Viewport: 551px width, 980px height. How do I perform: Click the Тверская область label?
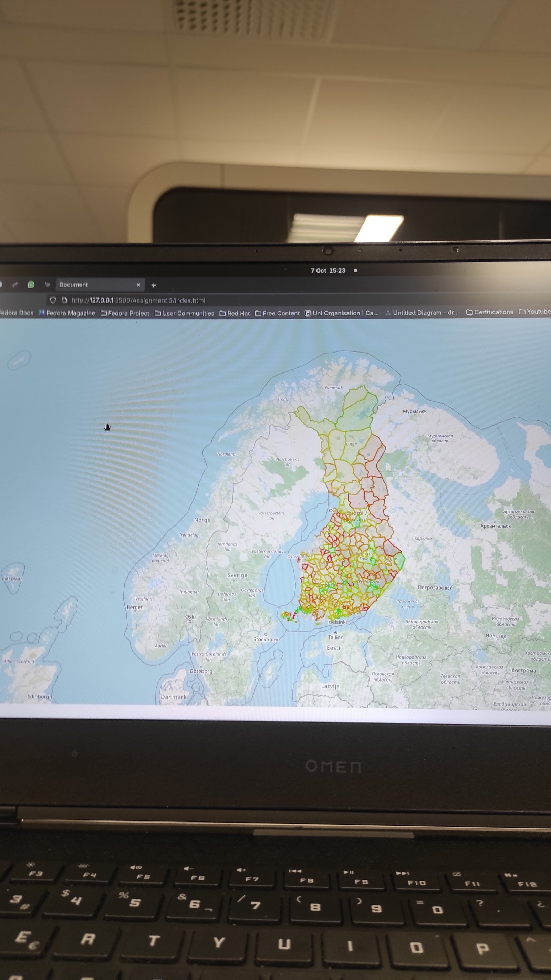tap(450, 679)
